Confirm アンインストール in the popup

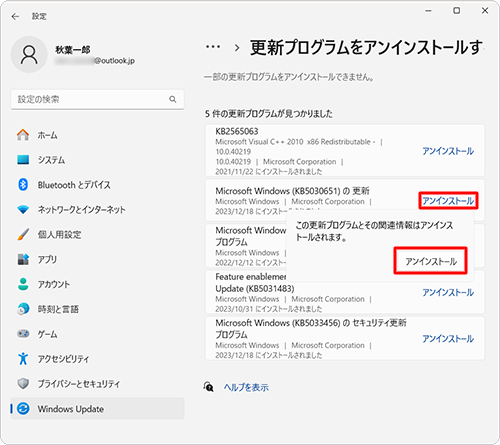pyautogui.click(x=430, y=261)
